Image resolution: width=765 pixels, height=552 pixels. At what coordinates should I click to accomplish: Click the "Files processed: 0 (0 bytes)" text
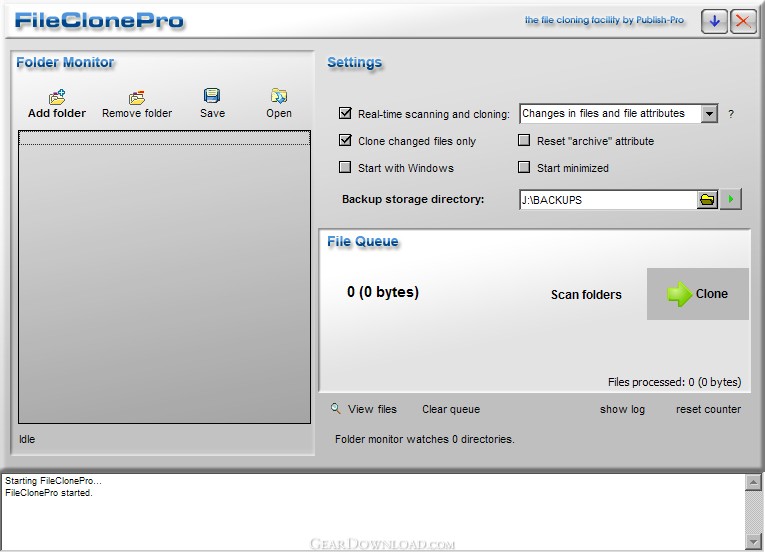coord(674,382)
